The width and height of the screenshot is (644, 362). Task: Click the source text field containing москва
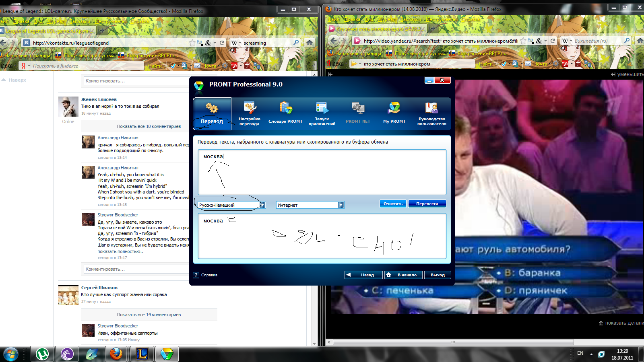click(322, 172)
